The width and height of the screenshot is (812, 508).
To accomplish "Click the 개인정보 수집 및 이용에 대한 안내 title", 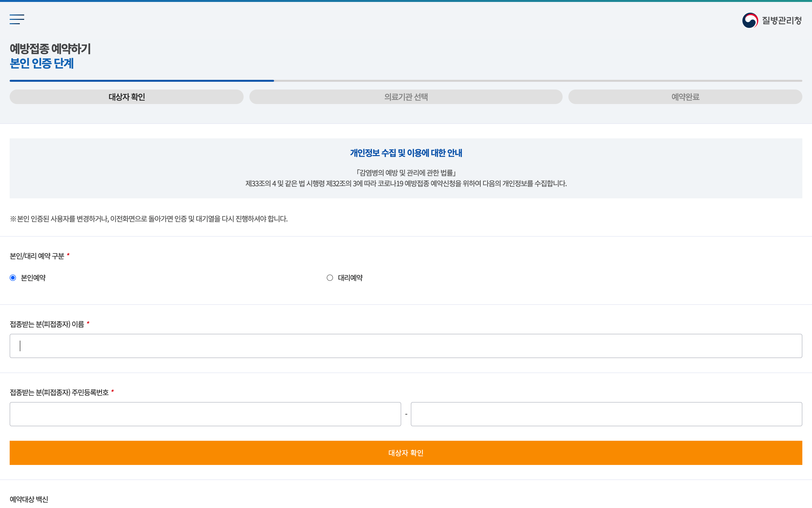I will pyautogui.click(x=406, y=153).
